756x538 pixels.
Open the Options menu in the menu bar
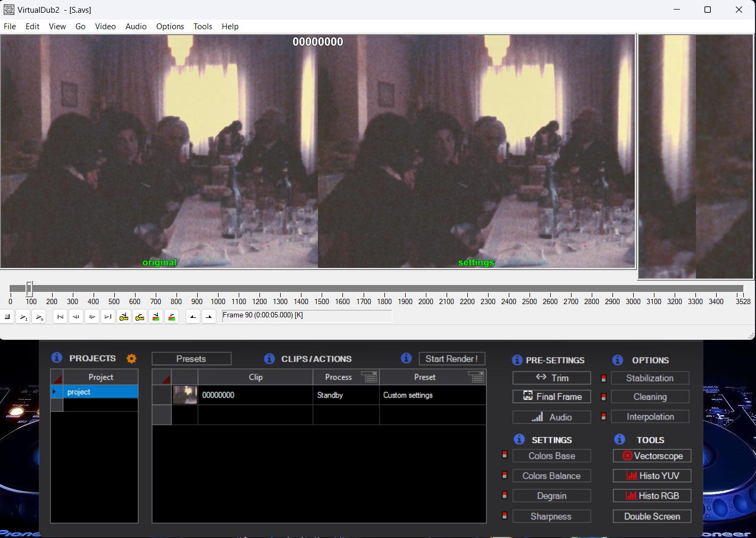[170, 27]
